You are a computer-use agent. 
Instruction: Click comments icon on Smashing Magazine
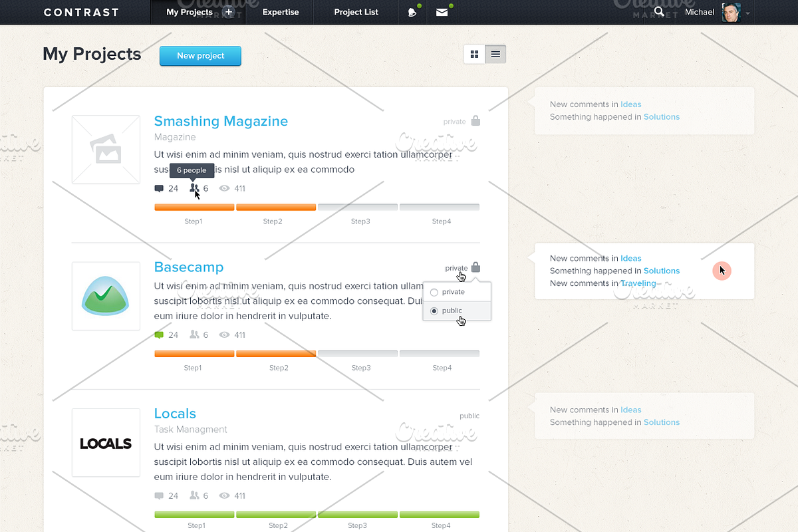pos(159,189)
